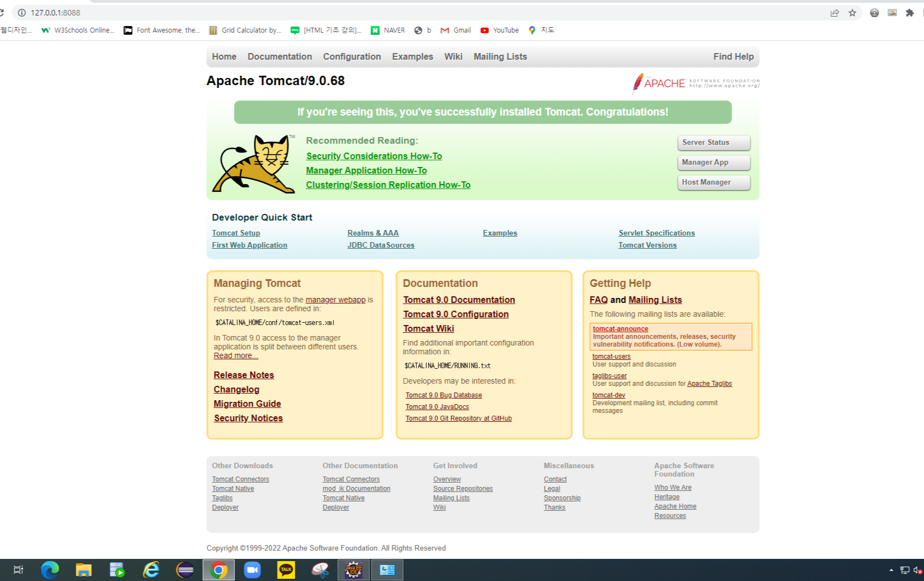Image resolution: width=924 pixels, height=581 pixels.
Task: Open Wiki in the top navigation bar
Action: pyautogui.click(x=453, y=57)
